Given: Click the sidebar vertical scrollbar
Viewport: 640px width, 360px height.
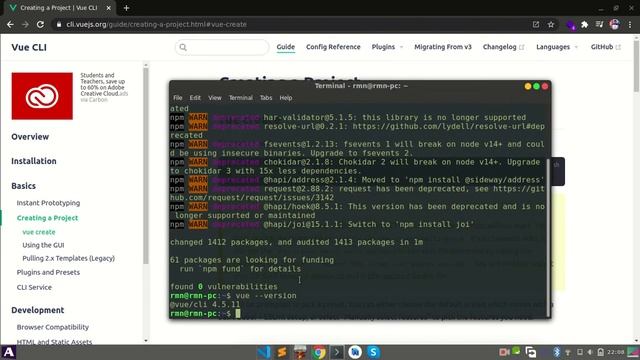Looking at the screenshot, I should click(146, 166).
